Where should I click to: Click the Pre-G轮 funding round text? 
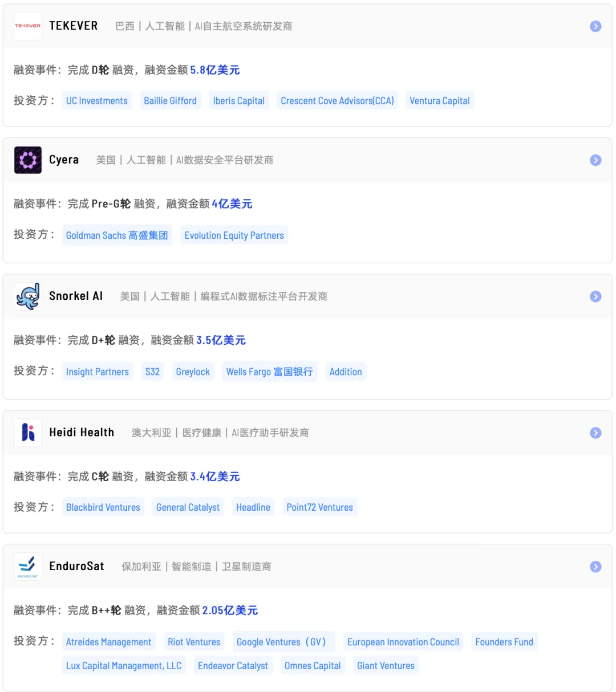111,204
